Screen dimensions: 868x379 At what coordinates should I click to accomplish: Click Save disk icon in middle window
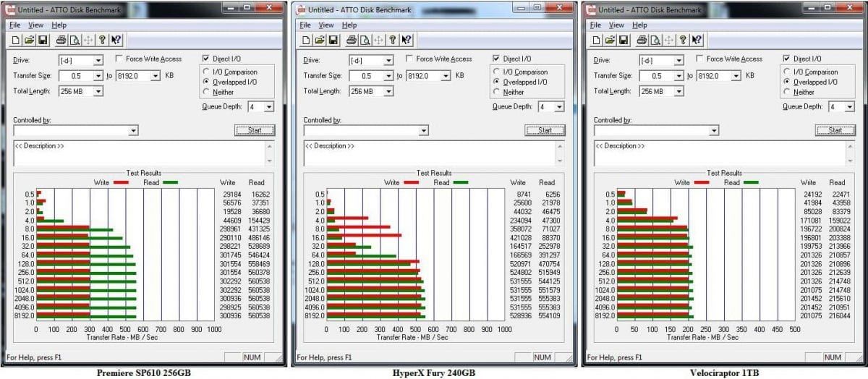(x=333, y=41)
